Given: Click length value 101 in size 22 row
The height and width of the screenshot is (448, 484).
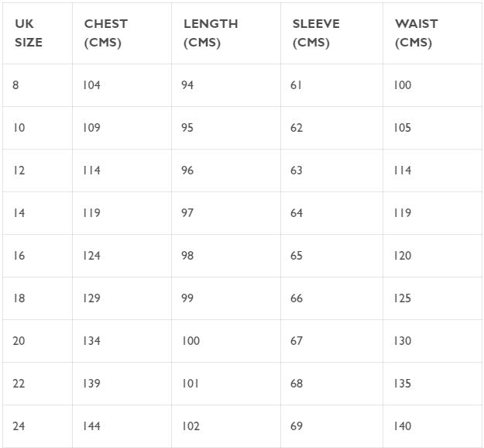Looking at the screenshot, I should pyautogui.click(x=191, y=384).
